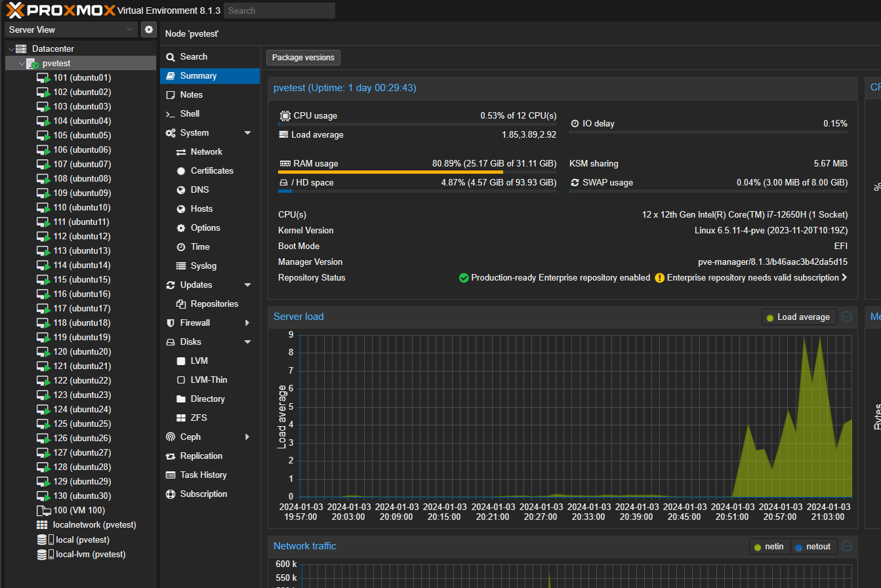Viewport: 881px width, 588px height.
Task: Click the Certificates icon in the System menu
Action: tap(181, 171)
